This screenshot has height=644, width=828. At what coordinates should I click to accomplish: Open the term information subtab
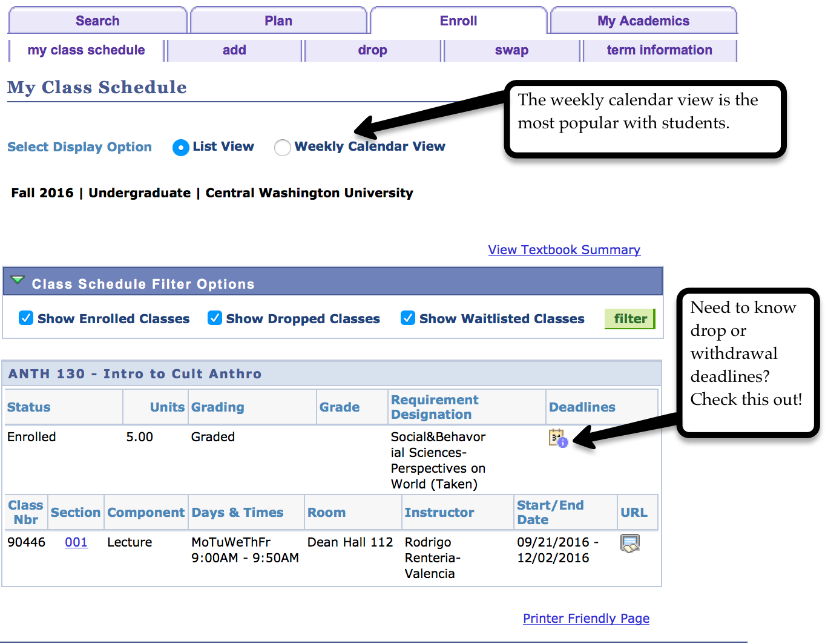[659, 50]
